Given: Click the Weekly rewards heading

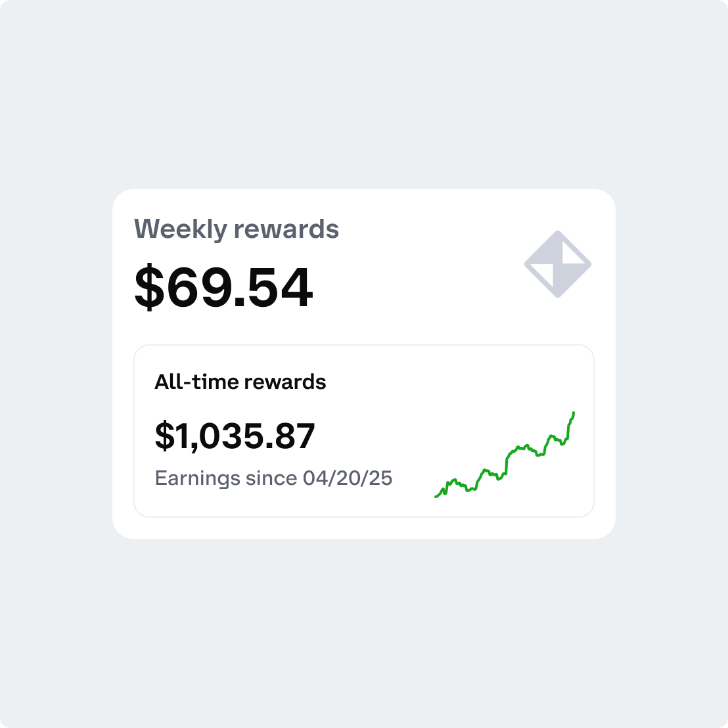Looking at the screenshot, I should click(x=237, y=229).
